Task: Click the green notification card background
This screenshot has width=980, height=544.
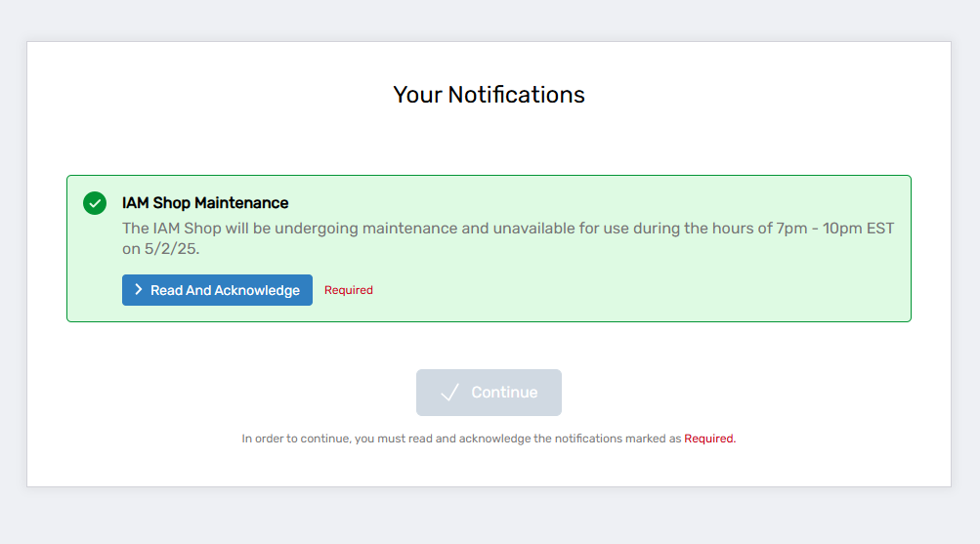Action: point(635,293)
